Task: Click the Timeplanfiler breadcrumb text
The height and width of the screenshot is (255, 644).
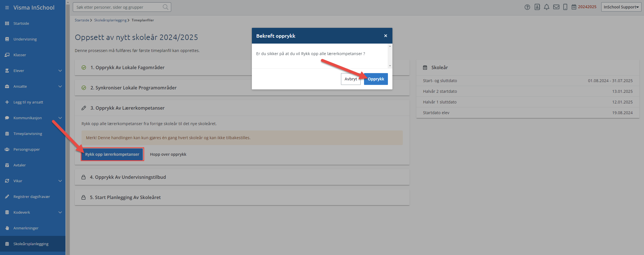Action: [143, 20]
